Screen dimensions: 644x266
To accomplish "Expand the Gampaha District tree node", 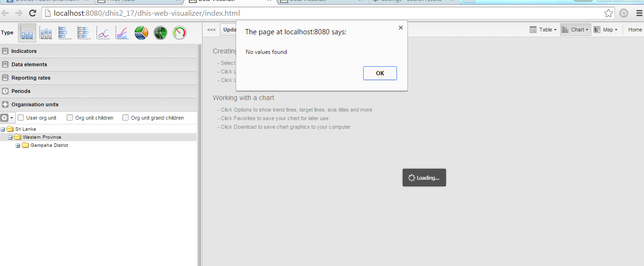I will coord(18,145).
